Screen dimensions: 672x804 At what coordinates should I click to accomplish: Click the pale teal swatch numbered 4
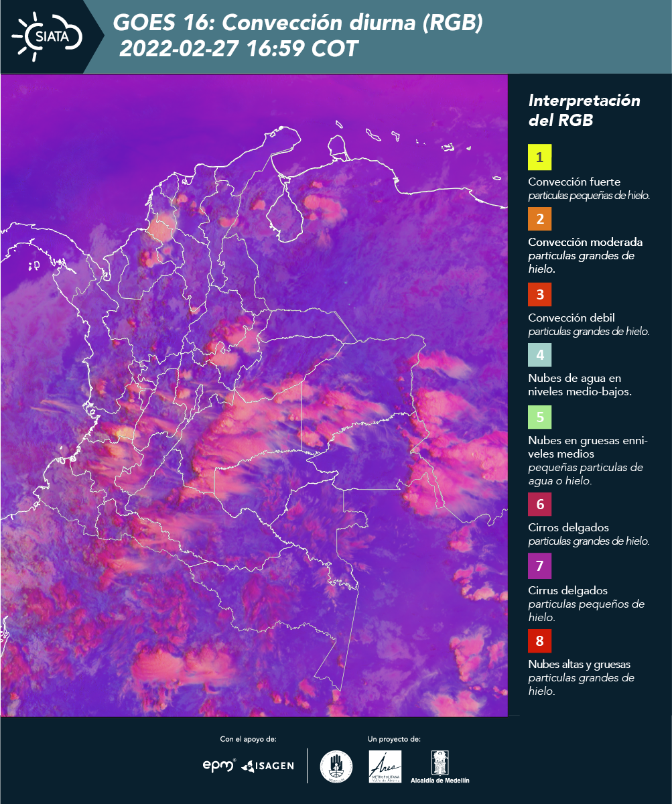[539, 355]
